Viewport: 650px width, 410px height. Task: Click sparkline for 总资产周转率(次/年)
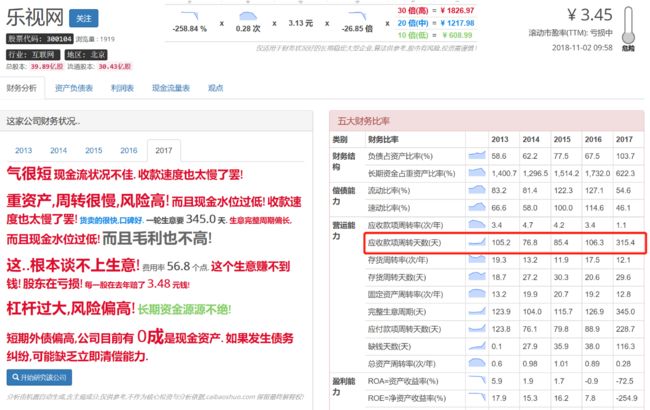(477, 363)
